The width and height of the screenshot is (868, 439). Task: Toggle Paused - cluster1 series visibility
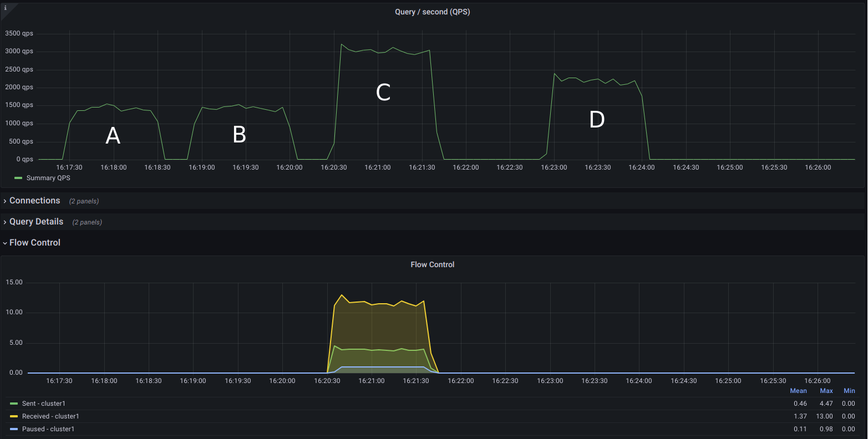pyautogui.click(x=48, y=429)
